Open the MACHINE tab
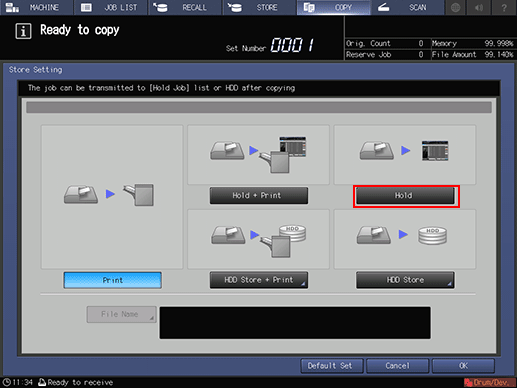 point(36,7)
